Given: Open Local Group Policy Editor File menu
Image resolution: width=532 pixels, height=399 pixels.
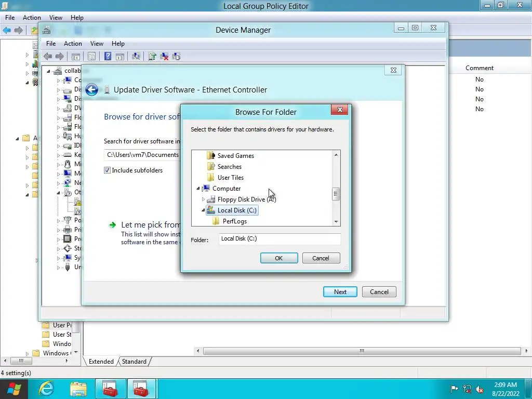Looking at the screenshot, I should point(10,18).
